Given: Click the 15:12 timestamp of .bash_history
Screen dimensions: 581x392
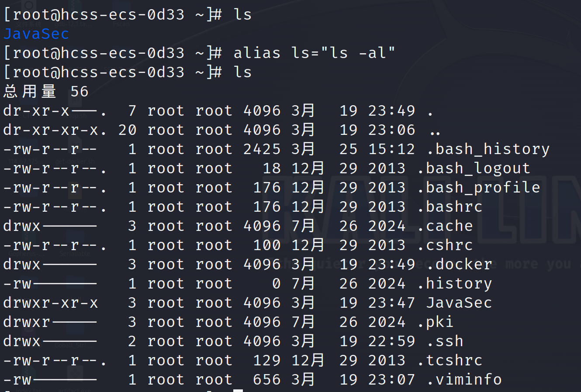Looking at the screenshot, I should point(391,149).
